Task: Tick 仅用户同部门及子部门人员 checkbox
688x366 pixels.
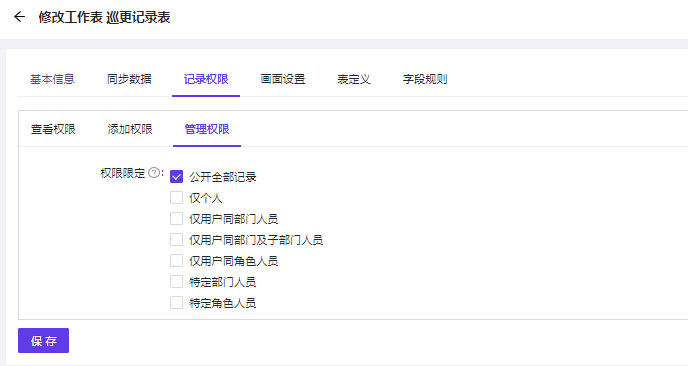Action: coord(176,240)
